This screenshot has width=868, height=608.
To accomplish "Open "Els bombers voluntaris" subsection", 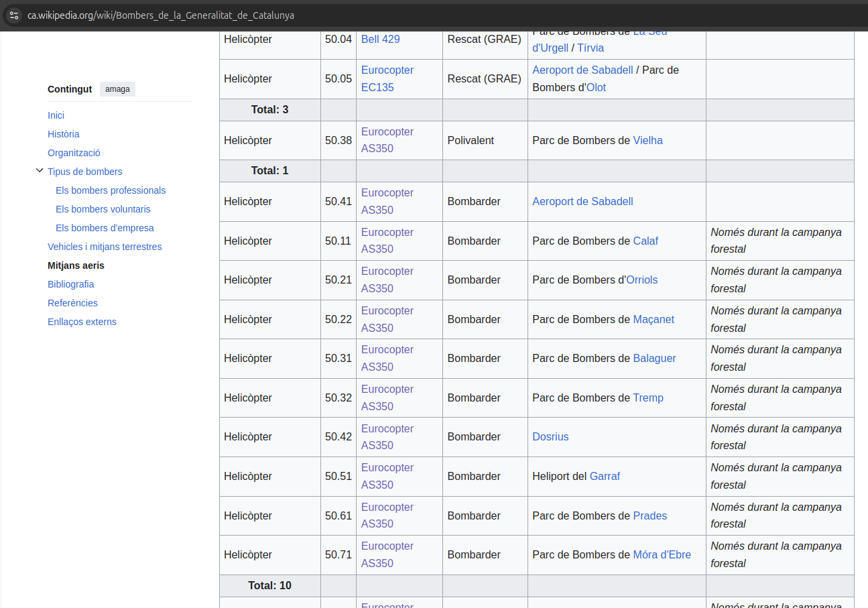I will tap(103, 209).
